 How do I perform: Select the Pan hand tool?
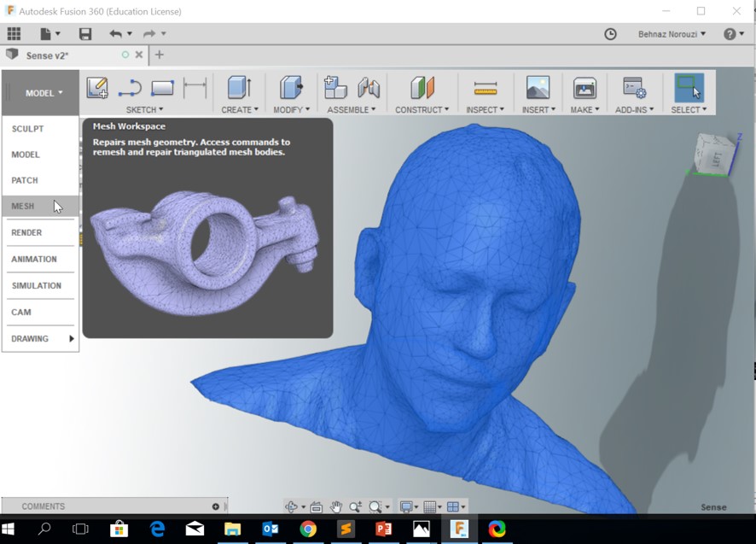(336, 506)
